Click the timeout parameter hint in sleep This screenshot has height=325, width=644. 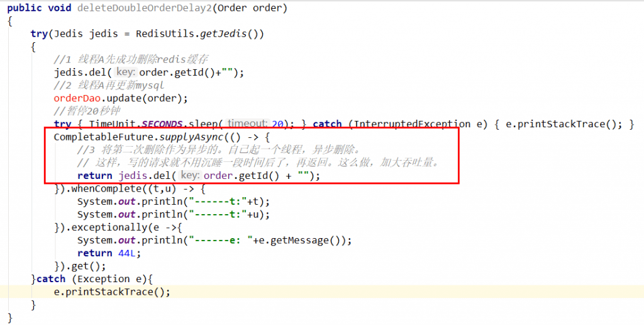click(x=247, y=124)
